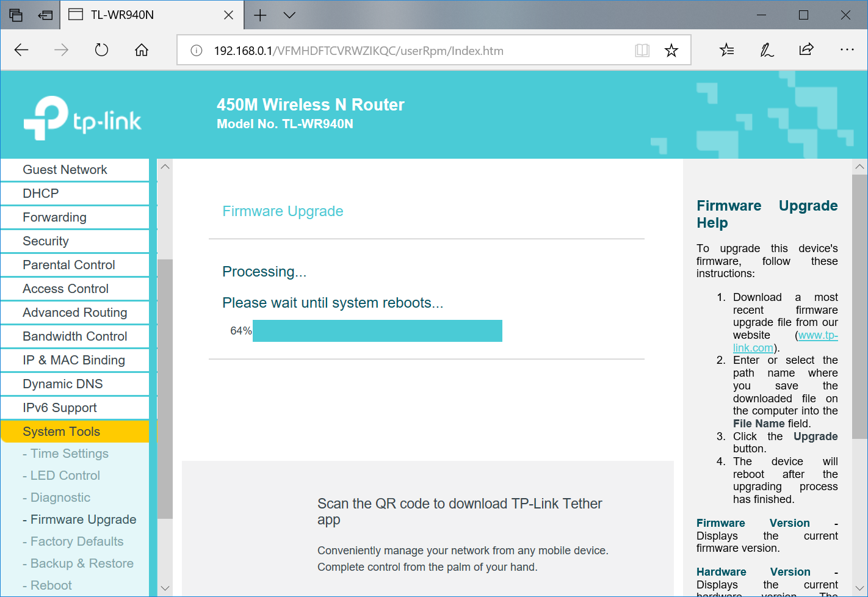Click the Firmware Upgrade page heading
The height and width of the screenshot is (597, 868).
coord(283,211)
